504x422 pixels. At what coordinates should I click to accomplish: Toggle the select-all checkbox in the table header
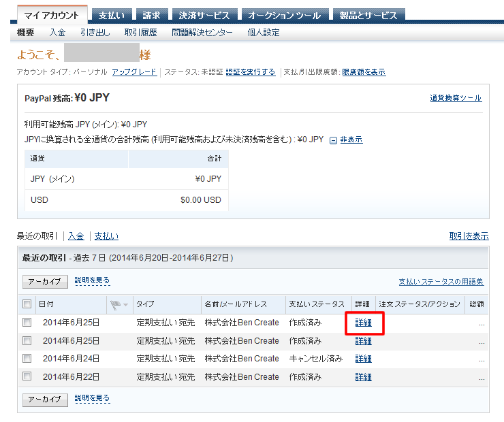[x=27, y=304]
